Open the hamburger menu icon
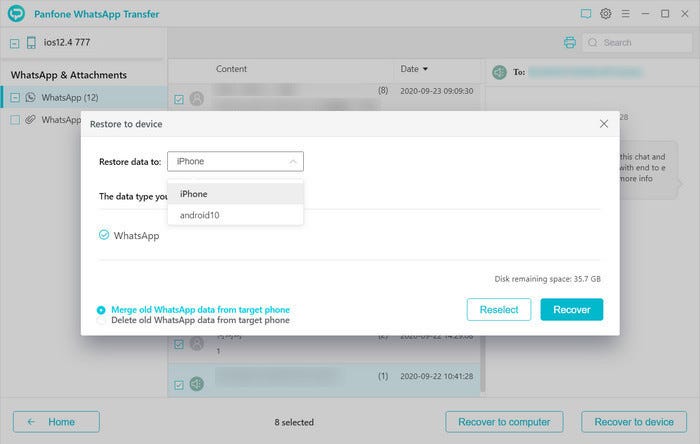The height and width of the screenshot is (444, 700). 625,14
